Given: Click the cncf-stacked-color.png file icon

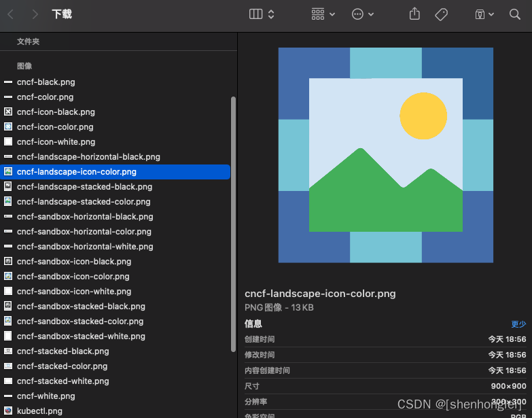Looking at the screenshot, I should tap(8, 366).
